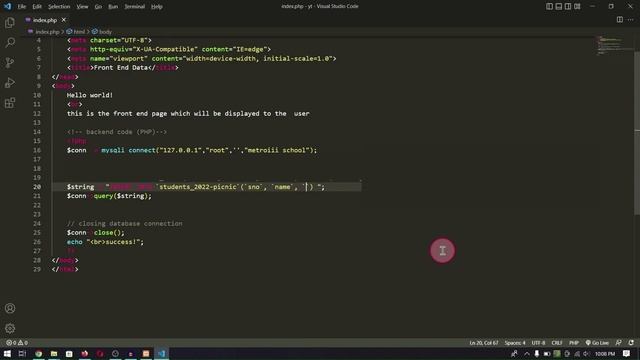
Task: Place cursor on 'Hello world!' text
Action: click(x=90, y=95)
